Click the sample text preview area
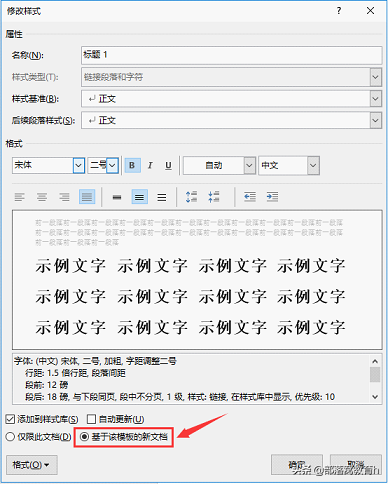This screenshot has width=388, height=484. [x=197, y=280]
